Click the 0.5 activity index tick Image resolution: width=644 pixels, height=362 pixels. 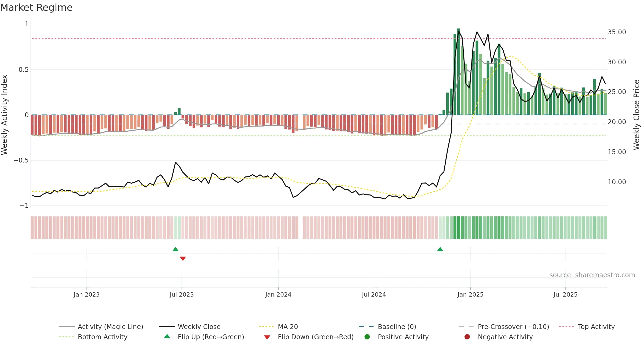coord(23,70)
